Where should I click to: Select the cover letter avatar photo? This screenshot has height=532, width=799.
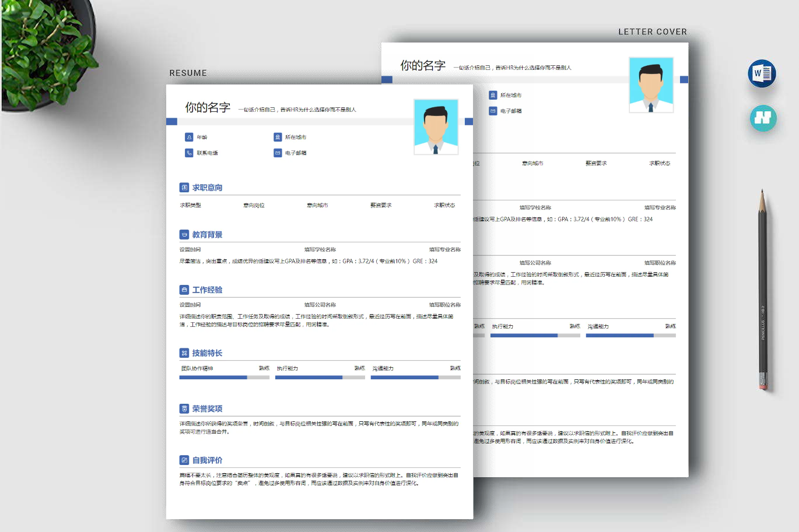(x=651, y=85)
